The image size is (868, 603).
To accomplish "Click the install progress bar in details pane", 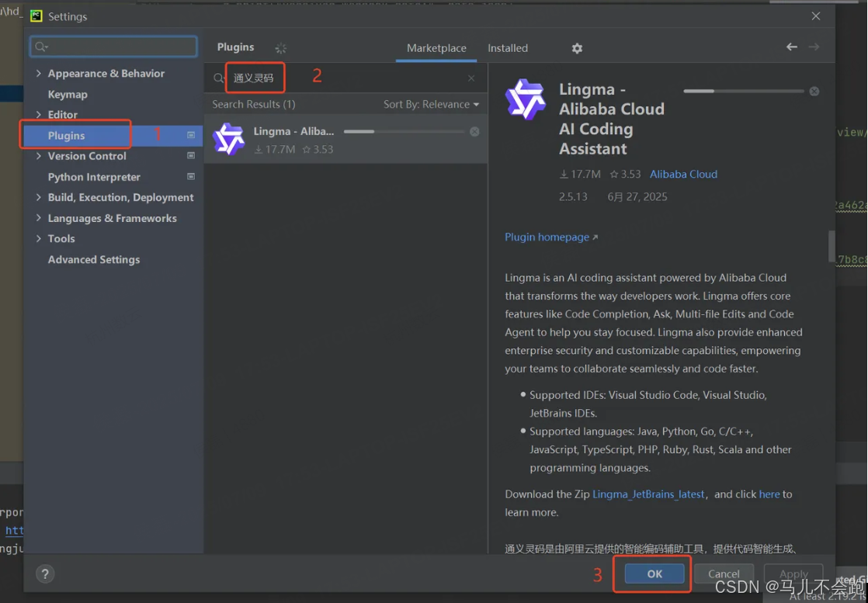I will (744, 91).
